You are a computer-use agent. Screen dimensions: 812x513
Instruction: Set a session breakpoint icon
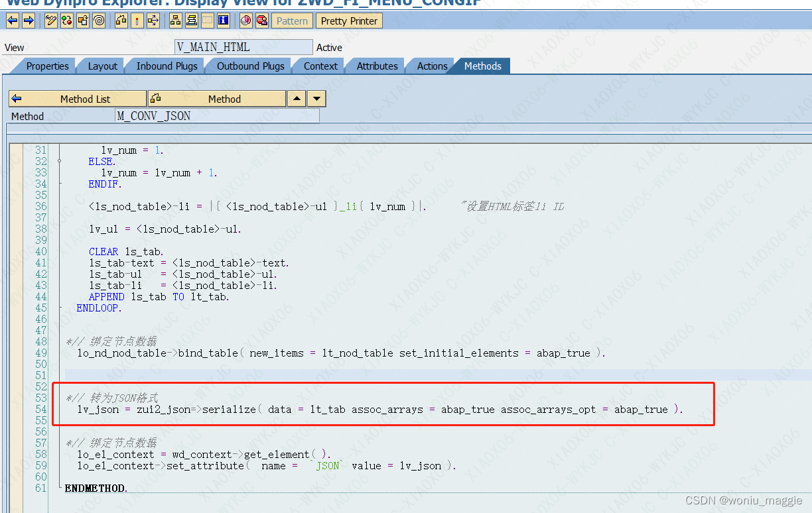click(x=246, y=21)
